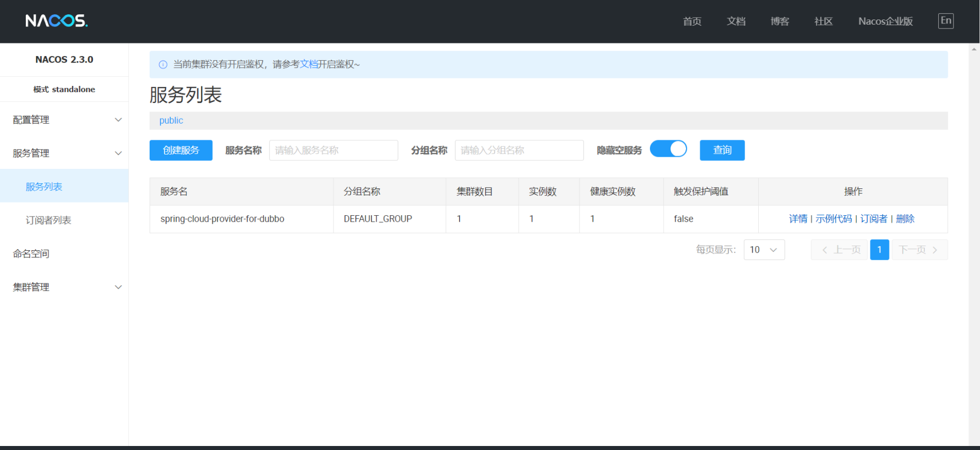This screenshot has height=450, width=980.
Task: Focus the 分组名称 input field
Action: pos(519,150)
